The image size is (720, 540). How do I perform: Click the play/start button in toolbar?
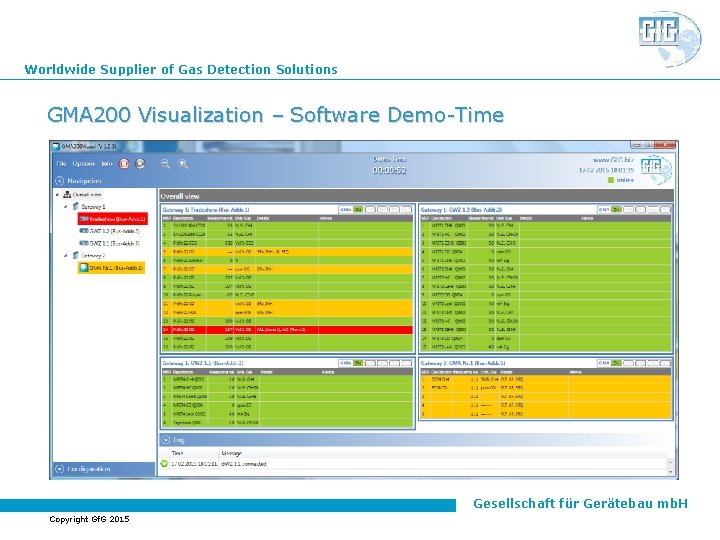tap(140, 163)
